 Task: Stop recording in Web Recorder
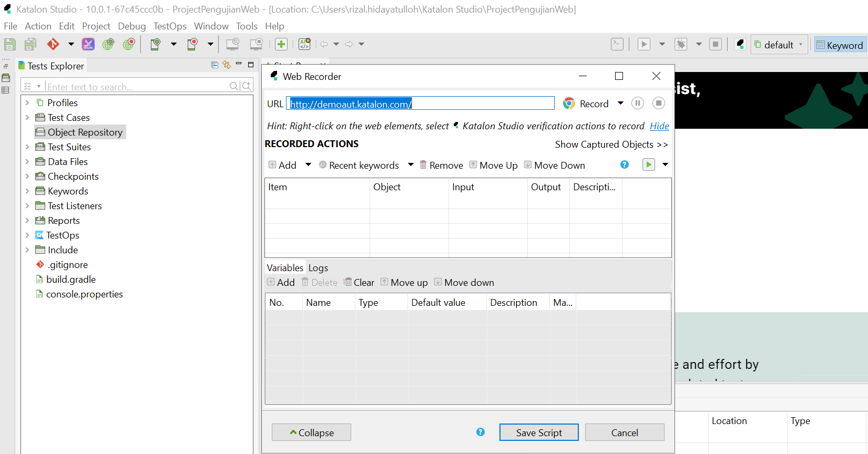point(659,103)
